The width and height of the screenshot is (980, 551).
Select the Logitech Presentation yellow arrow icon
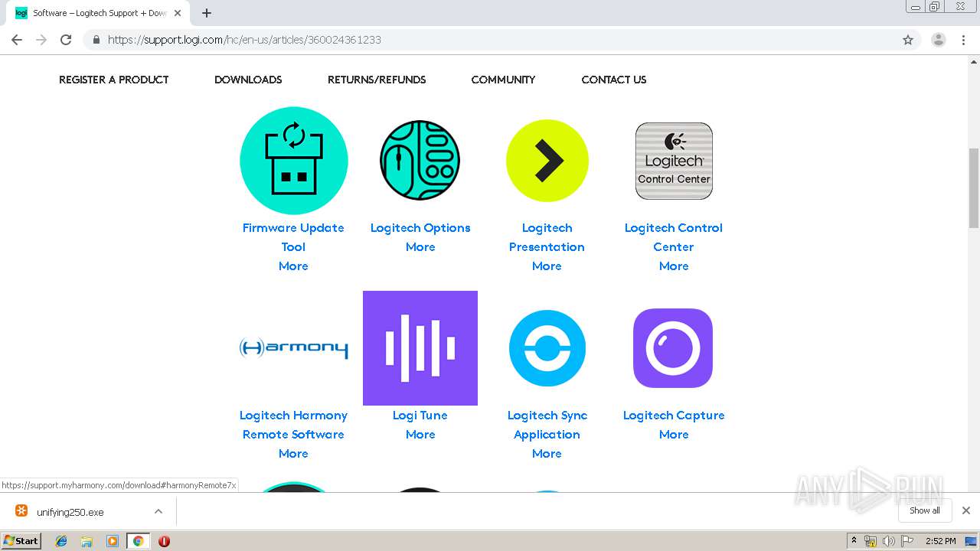(x=547, y=161)
